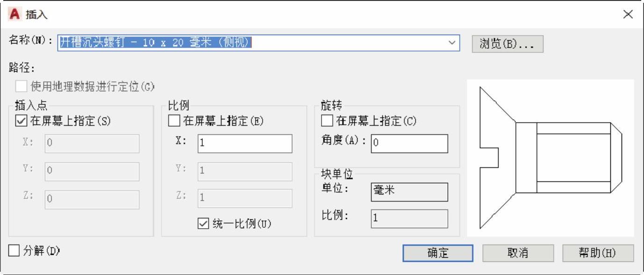This screenshot has width=644, height=275.
Task: Close the 插入 dialog window
Action: pos(628,14)
